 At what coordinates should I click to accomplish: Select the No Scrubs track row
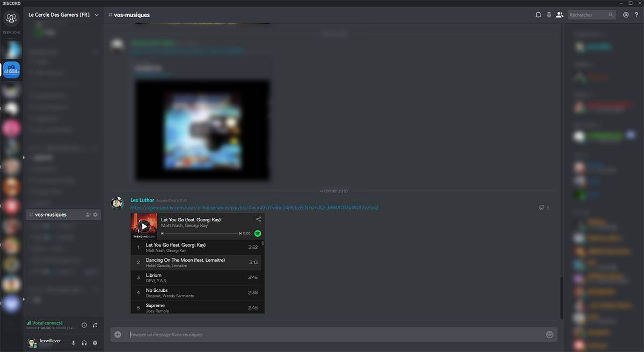(196, 293)
